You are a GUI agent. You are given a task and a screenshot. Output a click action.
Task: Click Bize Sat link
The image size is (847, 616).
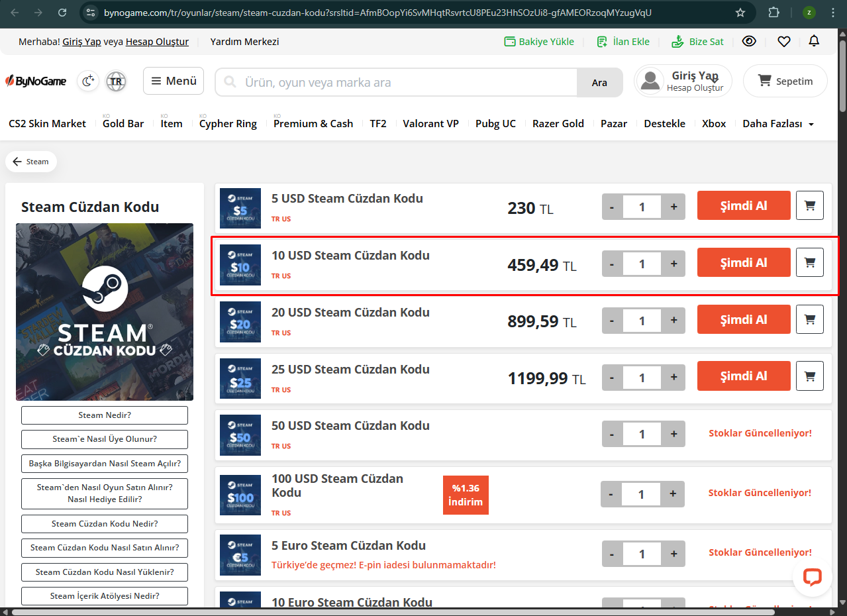pos(697,41)
